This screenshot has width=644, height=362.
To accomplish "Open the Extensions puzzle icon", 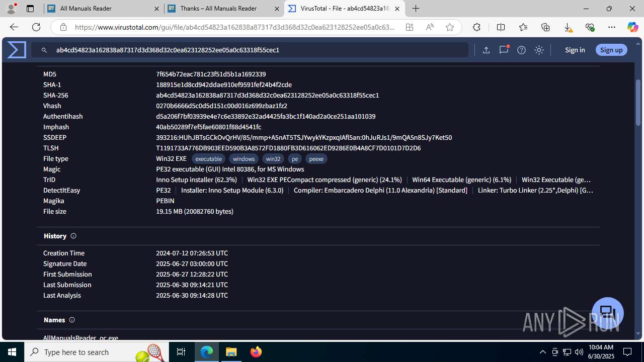I will click(476, 27).
